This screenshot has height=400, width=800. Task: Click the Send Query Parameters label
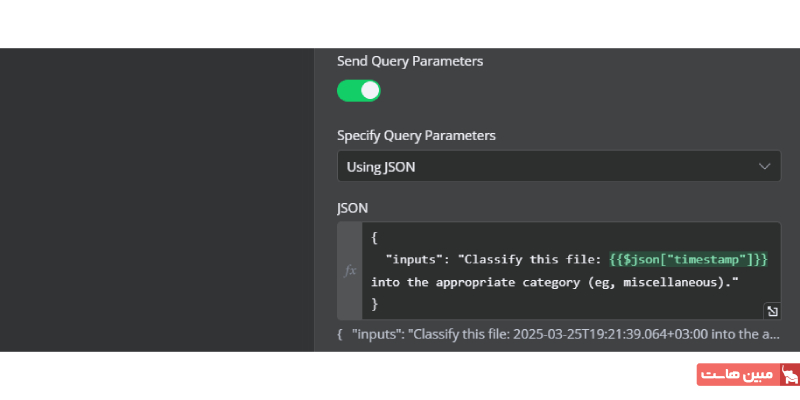[410, 61]
